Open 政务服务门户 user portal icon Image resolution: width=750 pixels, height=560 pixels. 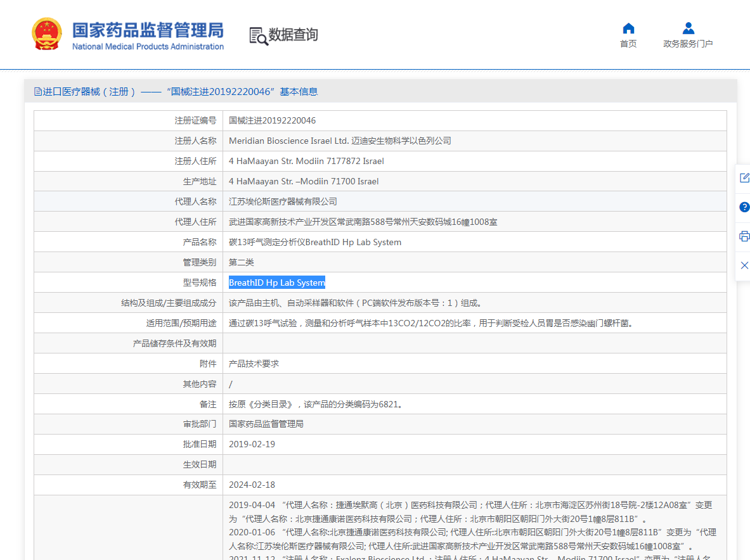[x=689, y=29]
